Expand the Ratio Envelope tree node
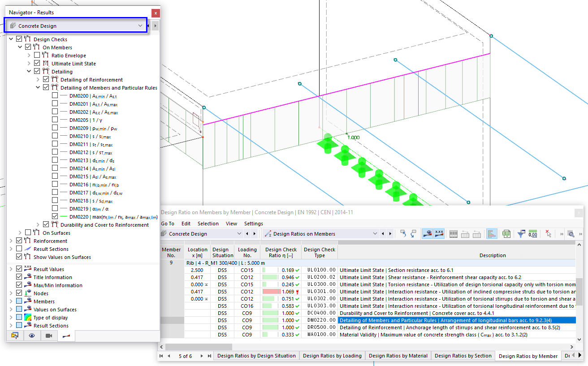 [x=29, y=56]
